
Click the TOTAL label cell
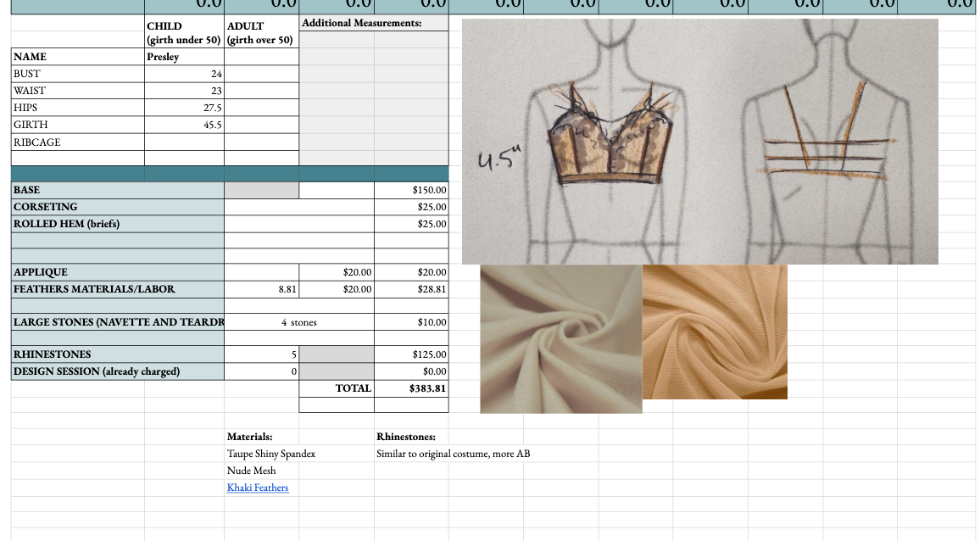coord(337,388)
